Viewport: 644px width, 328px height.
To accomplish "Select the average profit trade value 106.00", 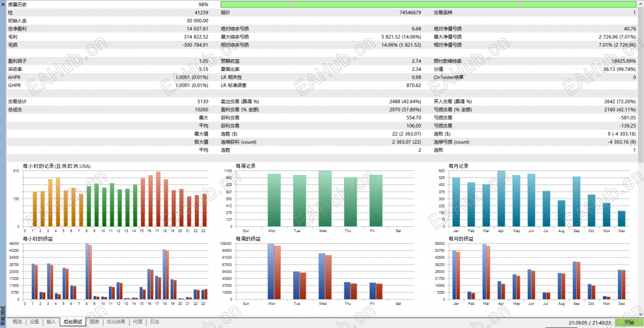I will [x=414, y=125].
